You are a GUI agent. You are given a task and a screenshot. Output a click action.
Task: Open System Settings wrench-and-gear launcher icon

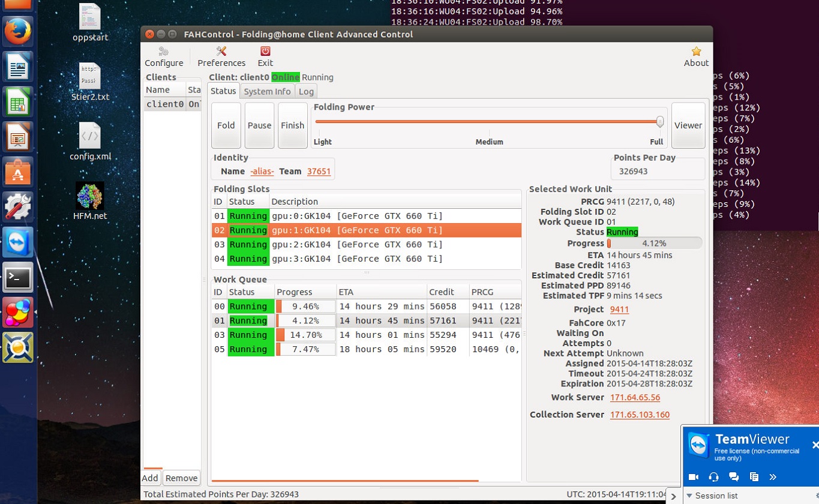(18, 207)
